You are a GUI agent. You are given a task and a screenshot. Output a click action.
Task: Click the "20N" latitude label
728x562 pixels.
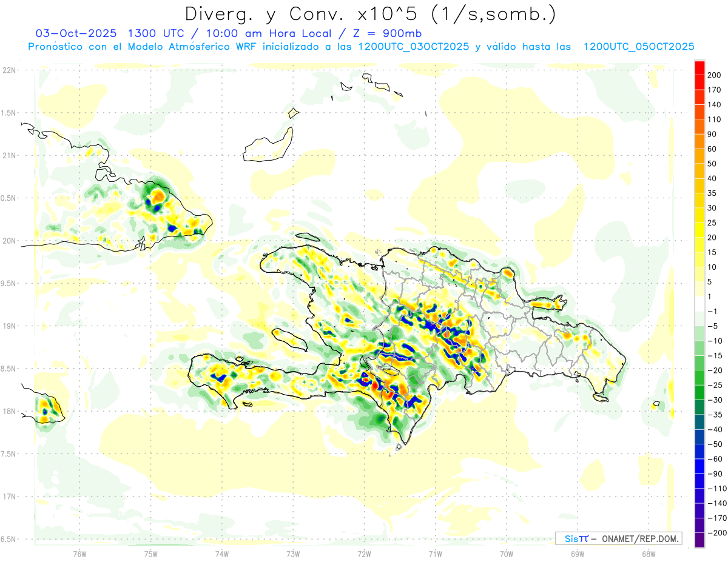click(8, 241)
